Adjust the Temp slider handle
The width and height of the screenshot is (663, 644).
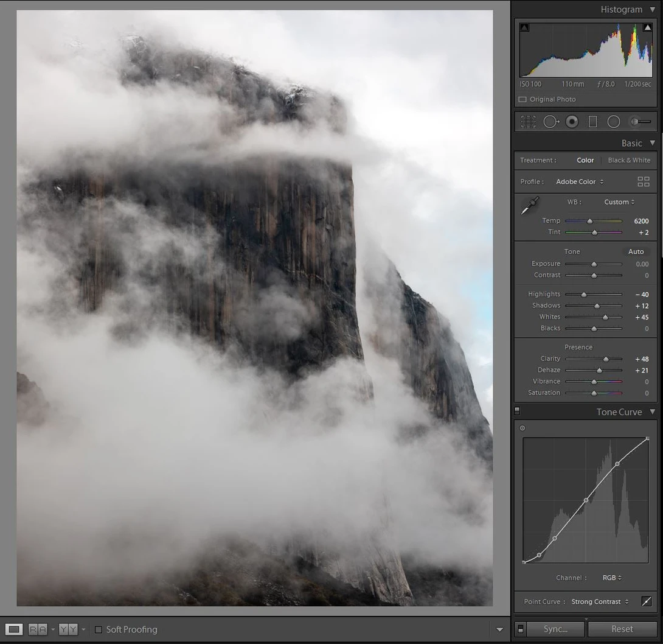pos(589,221)
